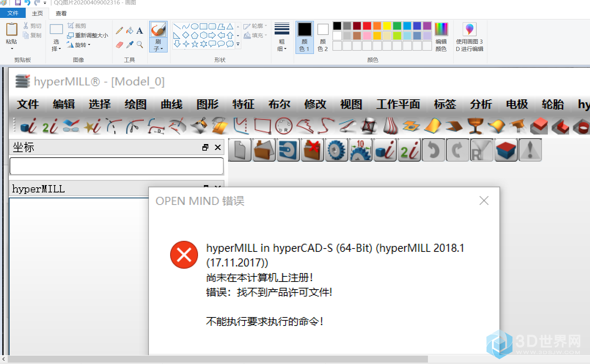Click Resize (重新调整大小) button

(x=88, y=35)
